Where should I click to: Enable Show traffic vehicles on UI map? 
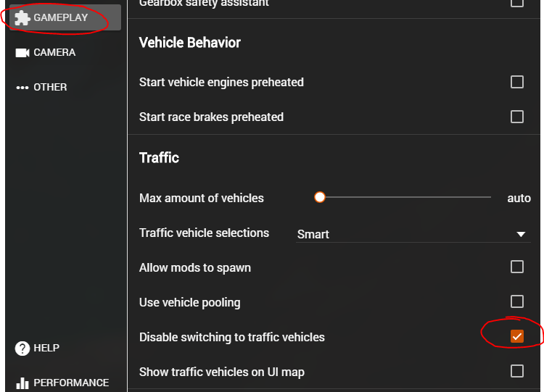[517, 371]
